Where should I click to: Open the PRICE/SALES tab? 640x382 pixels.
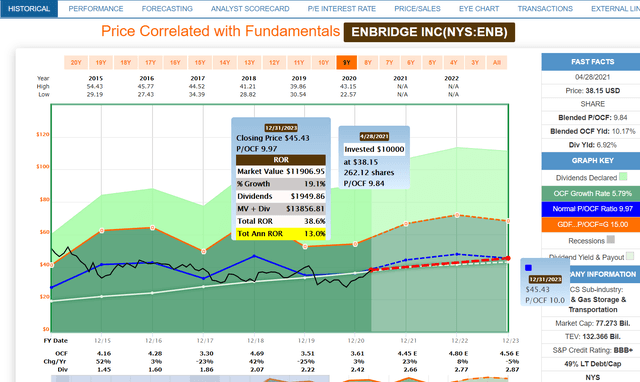tap(417, 9)
